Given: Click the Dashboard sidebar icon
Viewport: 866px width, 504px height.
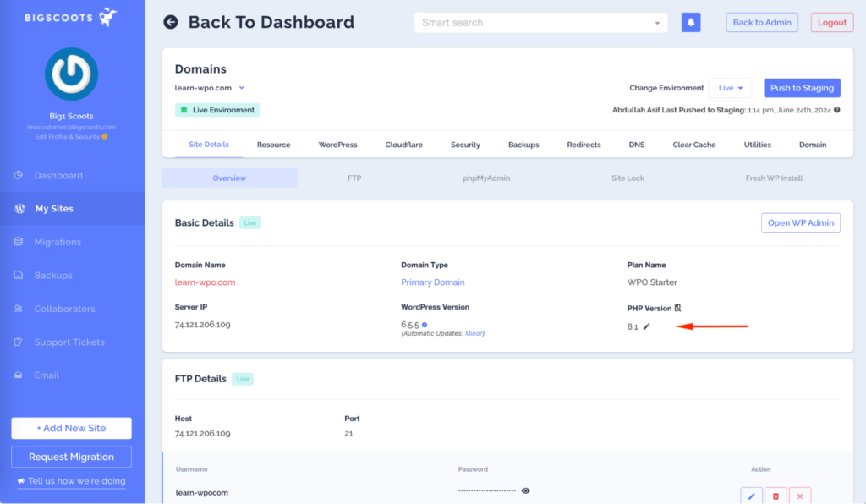Looking at the screenshot, I should 19,175.
